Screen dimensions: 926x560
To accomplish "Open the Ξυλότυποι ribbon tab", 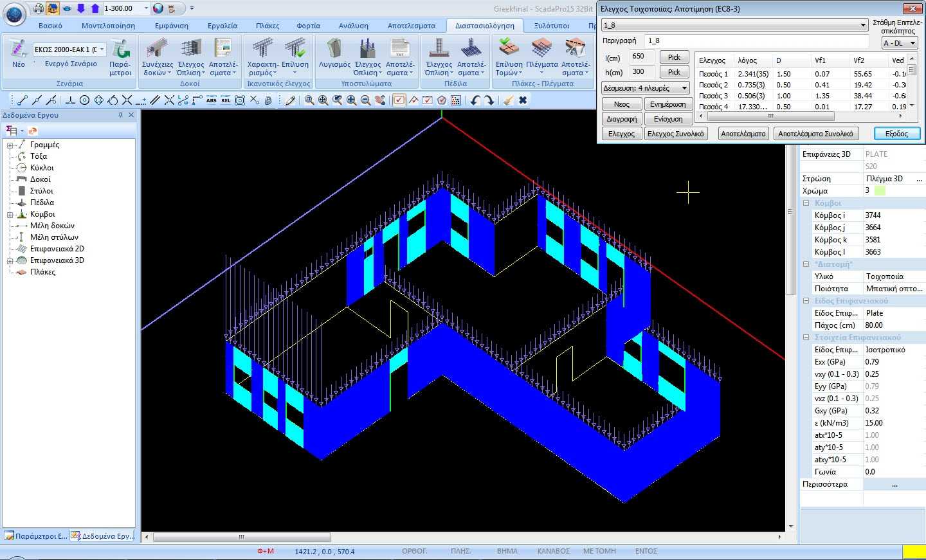I will point(552,26).
